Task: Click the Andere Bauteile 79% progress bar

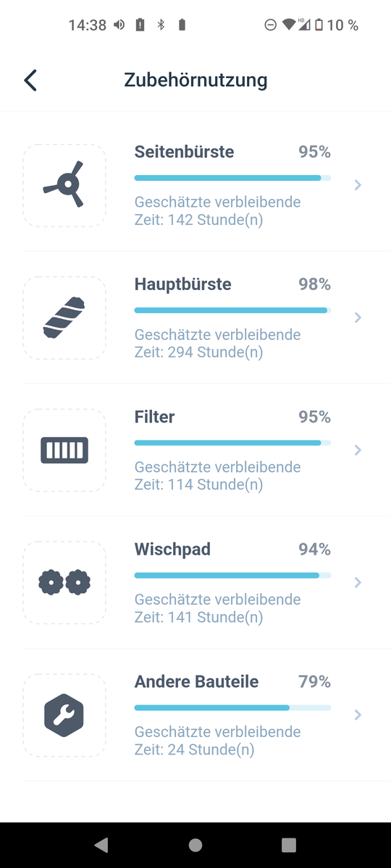Action: coord(232,707)
